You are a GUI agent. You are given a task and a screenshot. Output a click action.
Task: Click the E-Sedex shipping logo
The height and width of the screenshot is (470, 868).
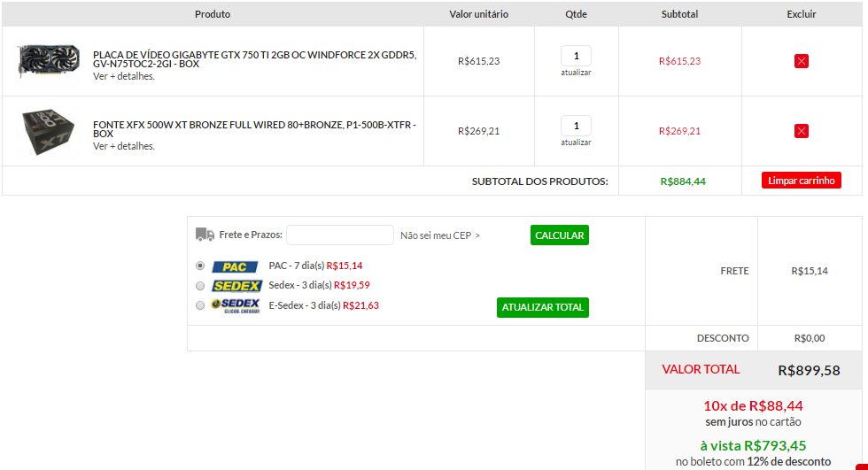click(236, 305)
